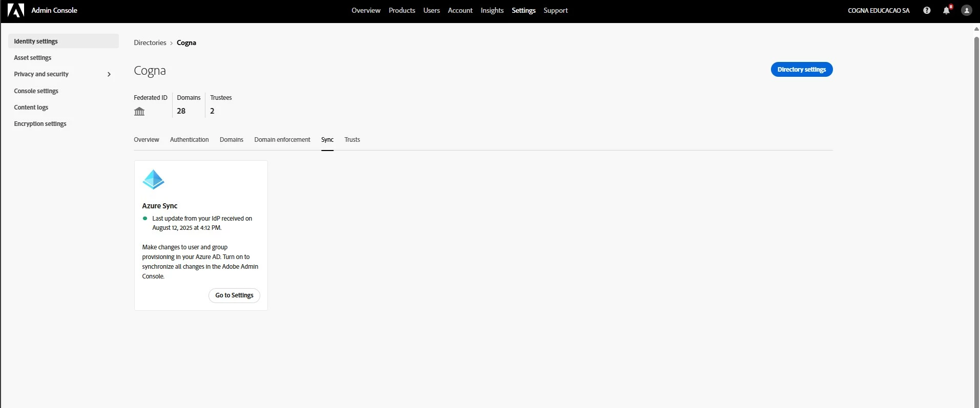Click the Go to Settings button

pyautogui.click(x=234, y=295)
